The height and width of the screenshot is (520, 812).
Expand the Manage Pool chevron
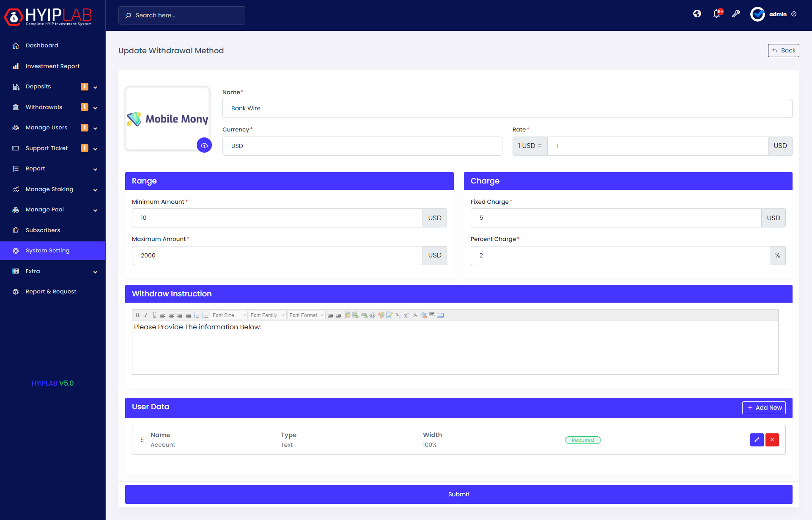point(95,210)
